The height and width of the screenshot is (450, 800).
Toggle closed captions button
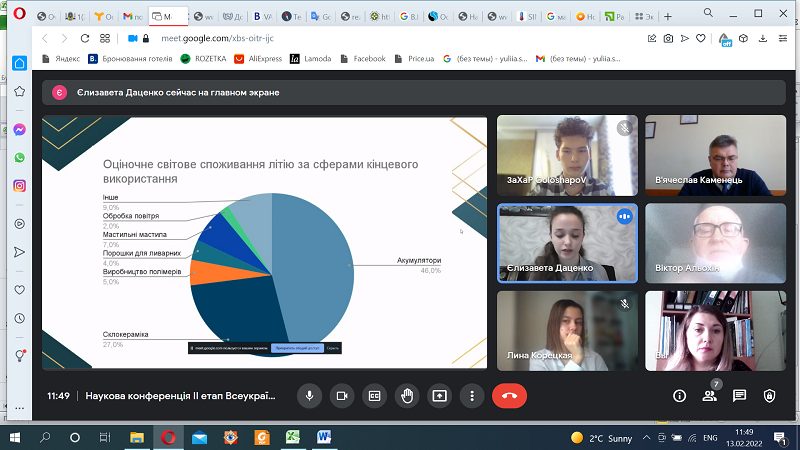coord(374,396)
